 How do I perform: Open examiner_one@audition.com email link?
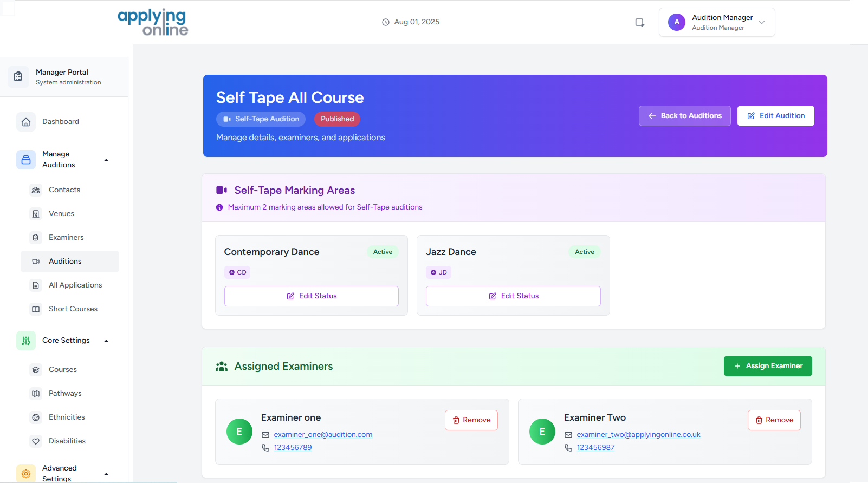click(x=323, y=435)
